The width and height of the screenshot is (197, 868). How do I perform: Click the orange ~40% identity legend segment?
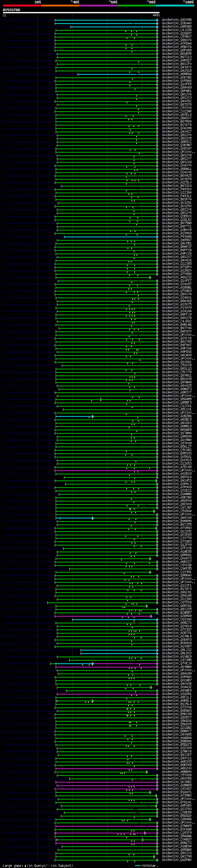point(60,6)
